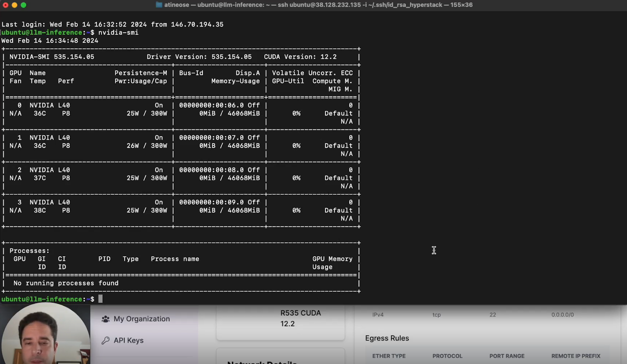Click Bus-Id '00000000:00:07.0' for GPU 1
Image resolution: width=627 pixels, height=364 pixels.
coord(211,138)
